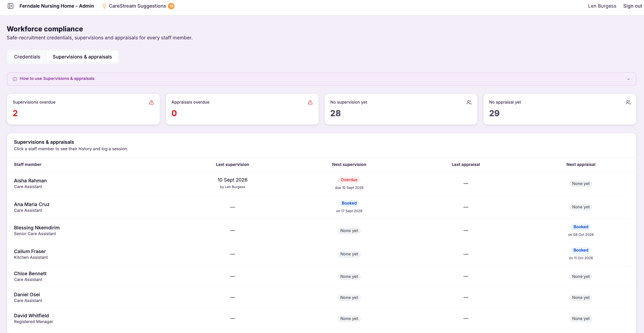
Task: Open CareStream Suggestions link
Action: [137, 6]
